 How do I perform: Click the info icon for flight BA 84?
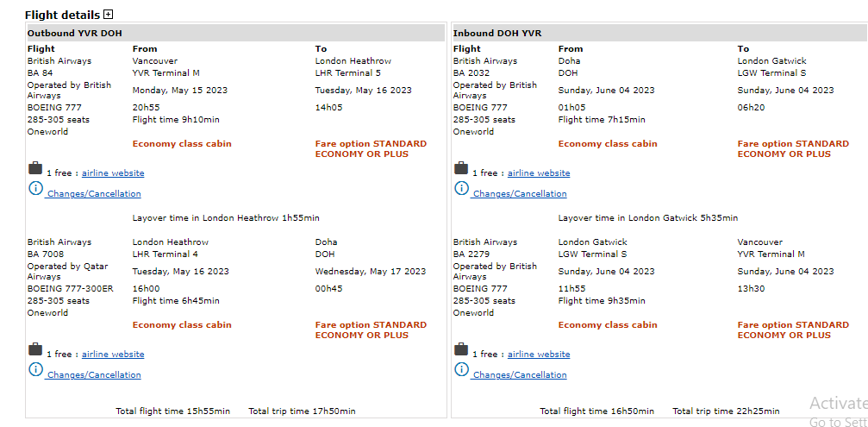coord(35,188)
